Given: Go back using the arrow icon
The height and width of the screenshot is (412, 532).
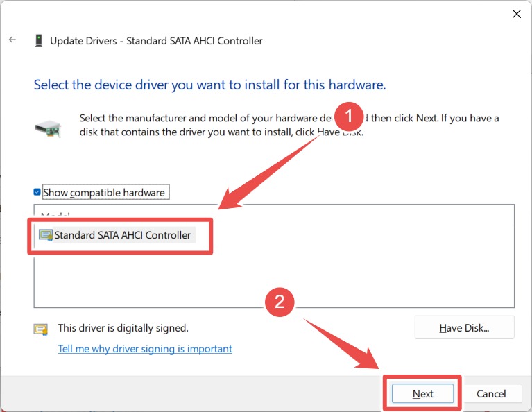Looking at the screenshot, I should click(x=12, y=40).
